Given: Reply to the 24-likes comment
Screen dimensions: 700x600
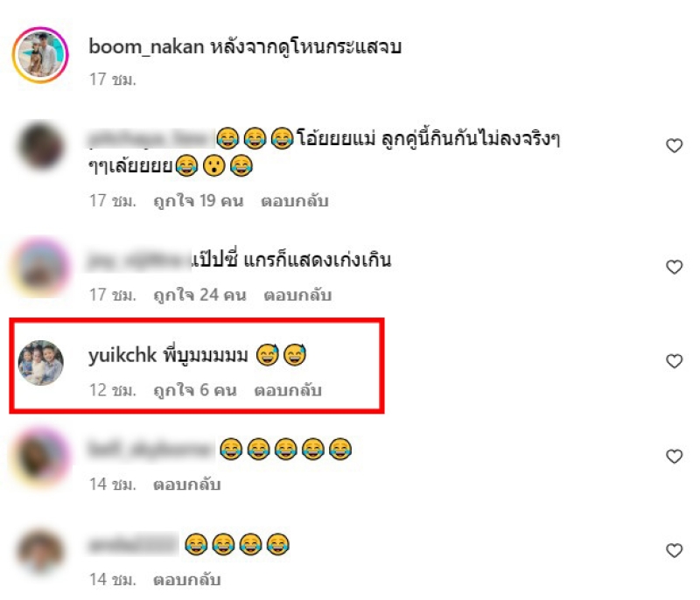Looking at the screenshot, I should [297, 295].
